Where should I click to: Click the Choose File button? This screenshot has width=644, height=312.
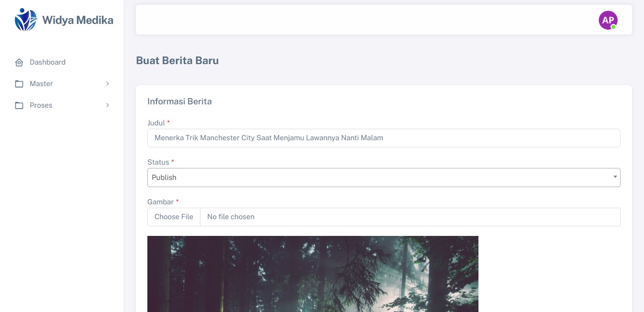(174, 217)
